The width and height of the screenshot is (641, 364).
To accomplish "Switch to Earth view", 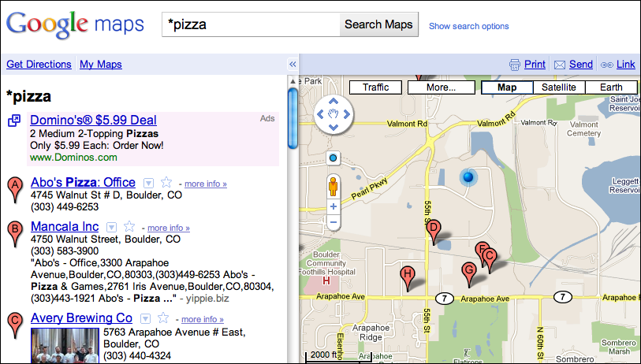I will (611, 87).
